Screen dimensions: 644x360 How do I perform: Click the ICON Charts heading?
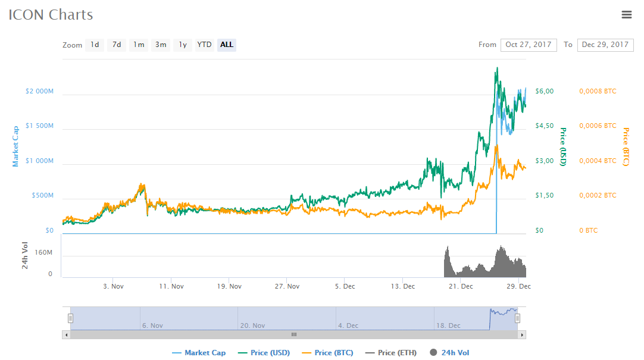pos(51,15)
